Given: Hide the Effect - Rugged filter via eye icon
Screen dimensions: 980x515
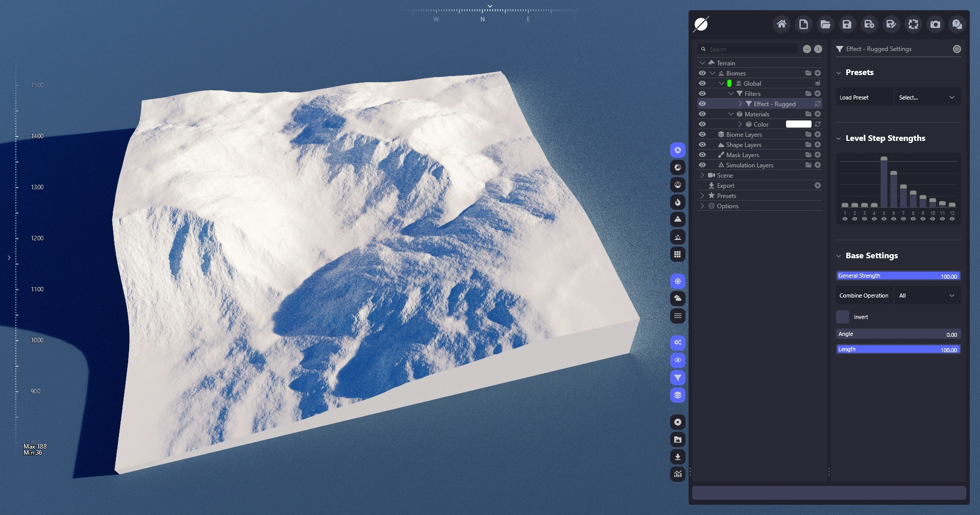Looking at the screenshot, I should pos(702,104).
